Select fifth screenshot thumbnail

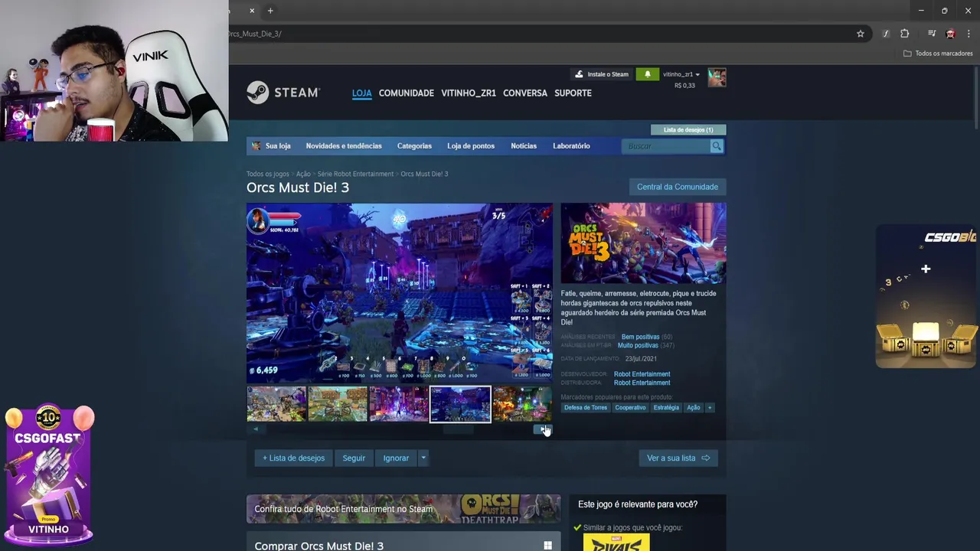[x=522, y=404]
